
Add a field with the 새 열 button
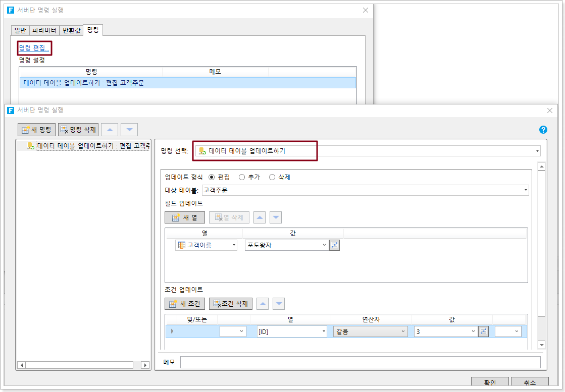(184, 217)
